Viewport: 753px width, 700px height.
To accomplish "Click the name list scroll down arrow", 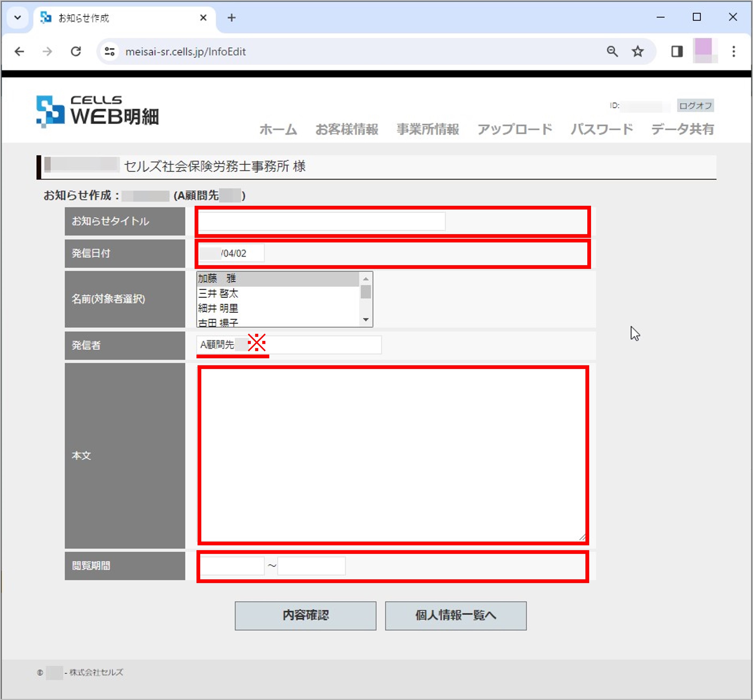I will pyautogui.click(x=365, y=320).
